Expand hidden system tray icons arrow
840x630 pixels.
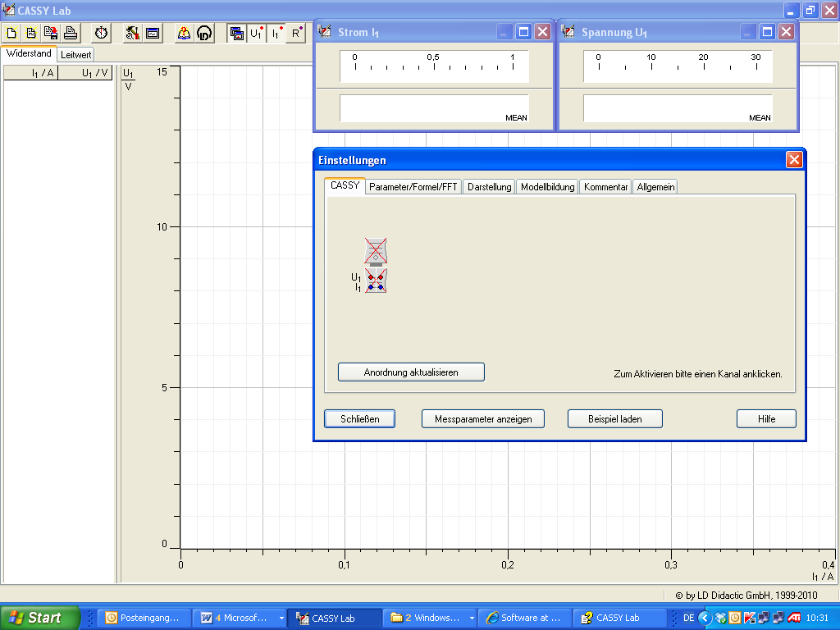point(704,618)
